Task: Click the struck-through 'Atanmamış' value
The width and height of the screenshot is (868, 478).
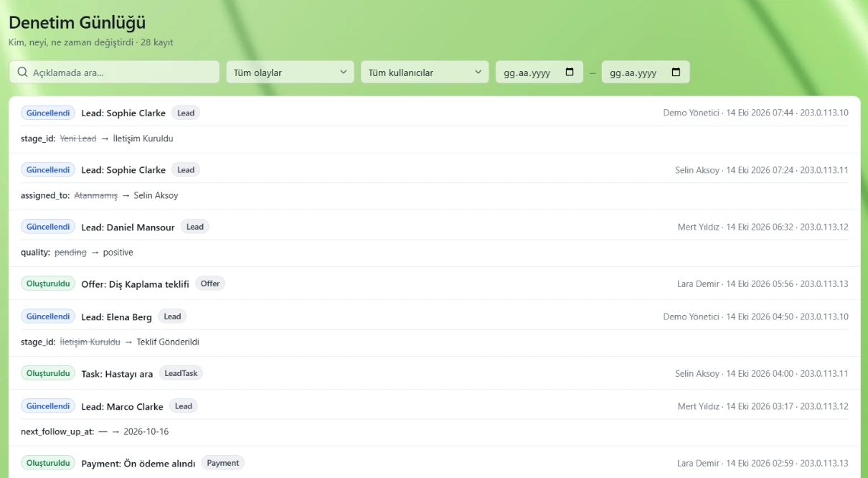Action: click(95, 195)
